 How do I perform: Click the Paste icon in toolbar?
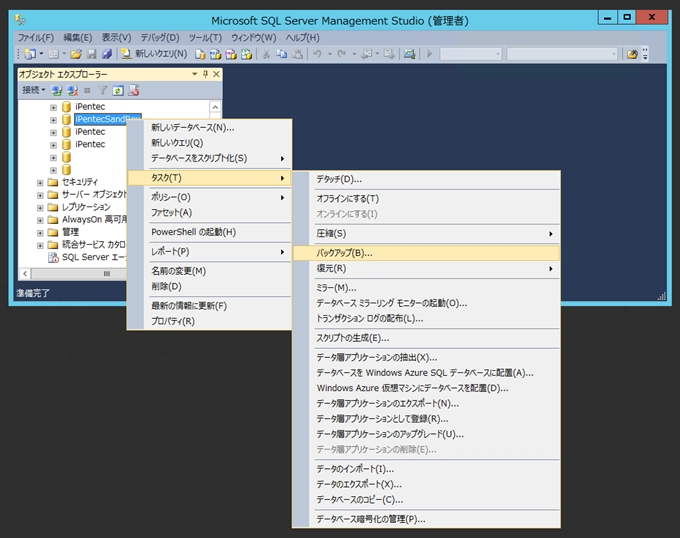(298, 54)
